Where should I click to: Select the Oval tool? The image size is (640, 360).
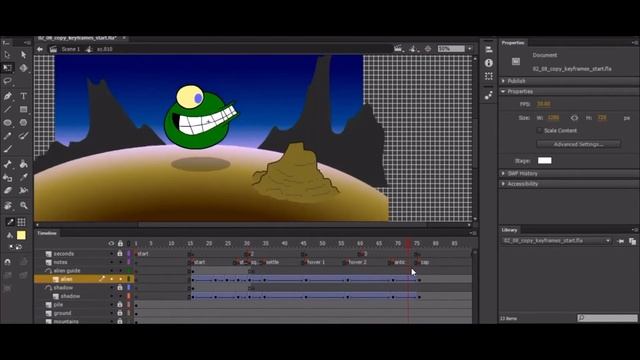[x=7, y=122]
